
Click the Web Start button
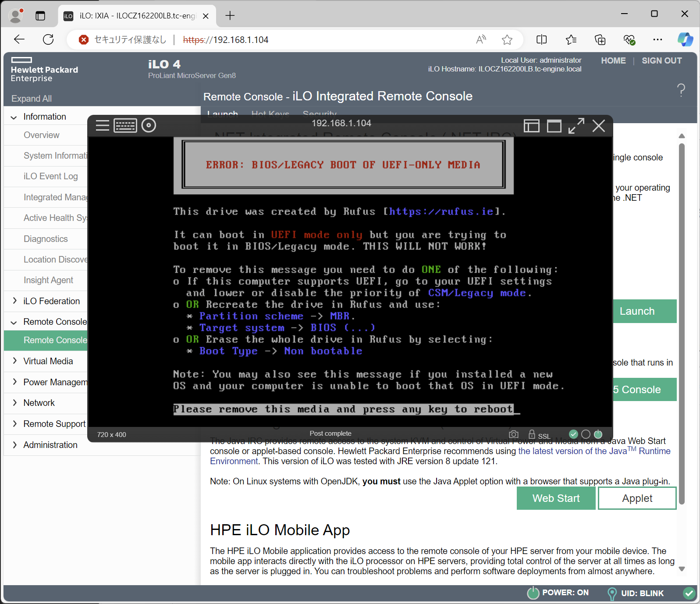(x=556, y=498)
